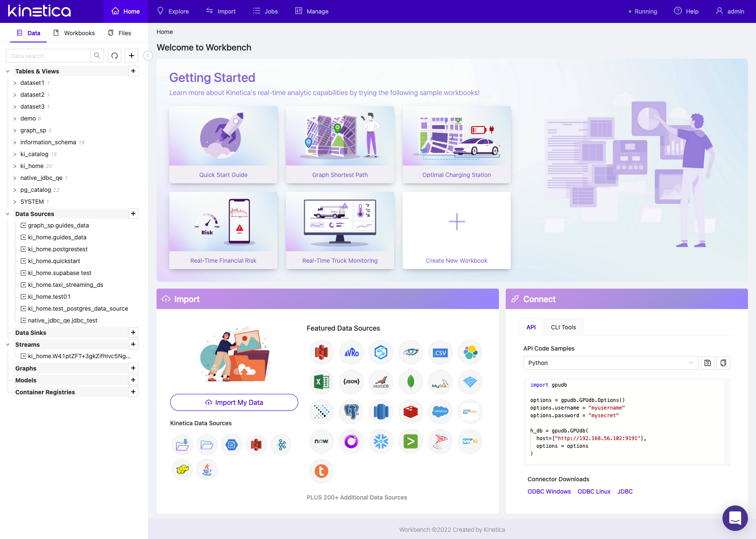
Task: Add a new table in Tables & Views
Action: coord(133,71)
